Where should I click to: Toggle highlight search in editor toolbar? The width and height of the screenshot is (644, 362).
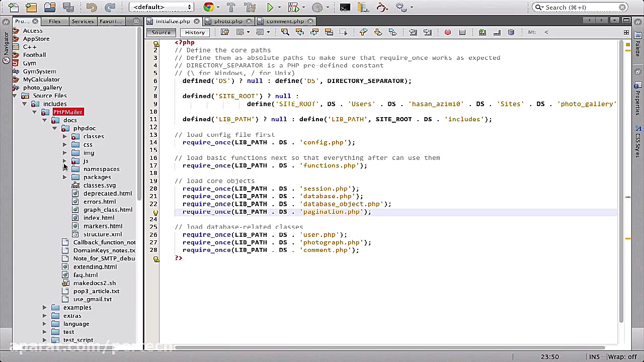tap(329, 32)
